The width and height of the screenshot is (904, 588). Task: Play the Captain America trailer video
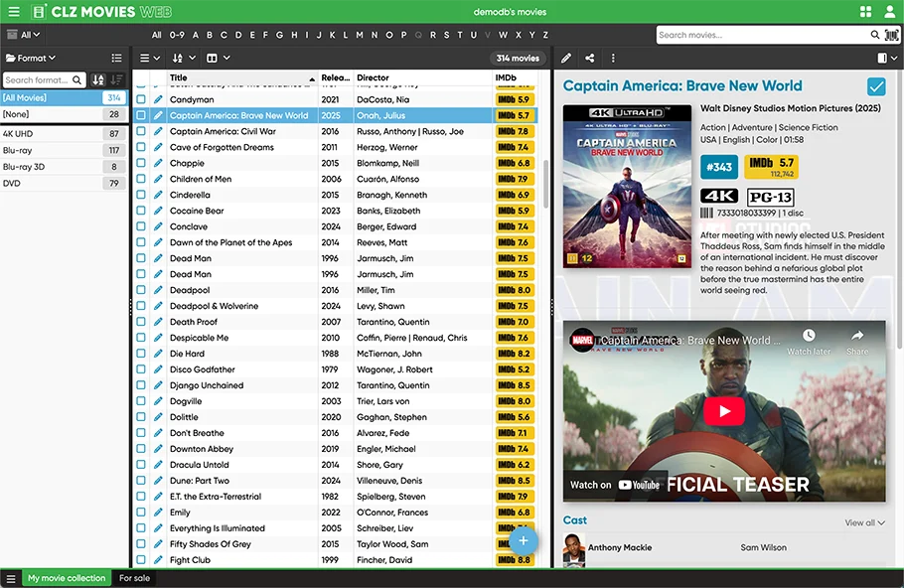[x=724, y=411]
